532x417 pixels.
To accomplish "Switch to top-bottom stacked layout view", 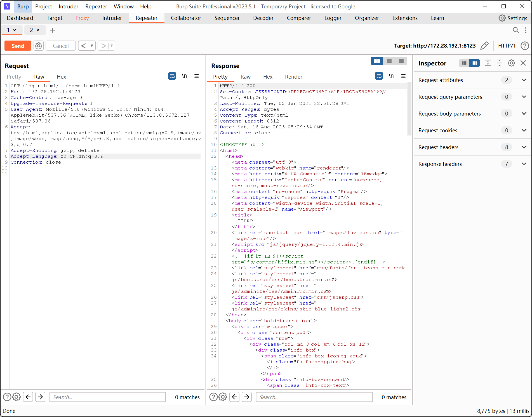I will coord(389,61).
